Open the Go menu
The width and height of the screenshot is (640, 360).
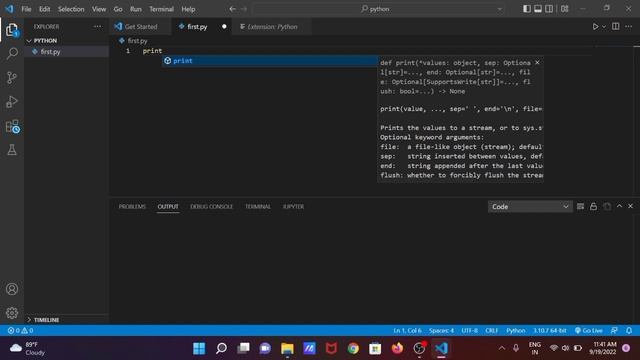click(x=118, y=9)
